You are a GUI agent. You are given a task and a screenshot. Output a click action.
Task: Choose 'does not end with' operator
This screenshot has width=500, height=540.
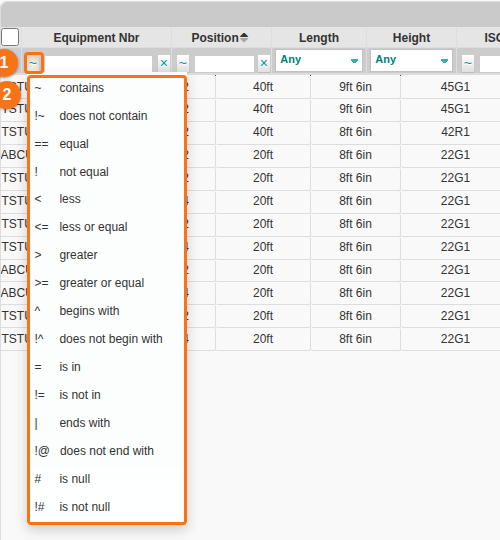click(107, 451)
